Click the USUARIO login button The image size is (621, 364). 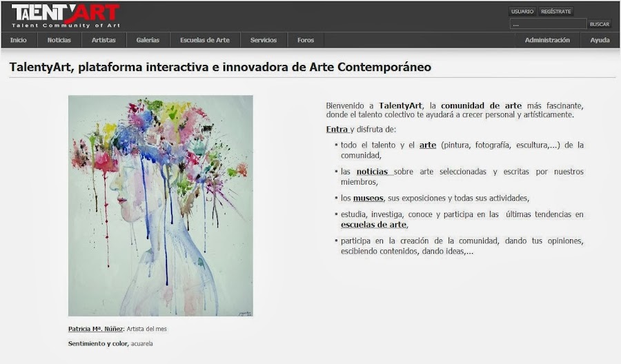522,12
